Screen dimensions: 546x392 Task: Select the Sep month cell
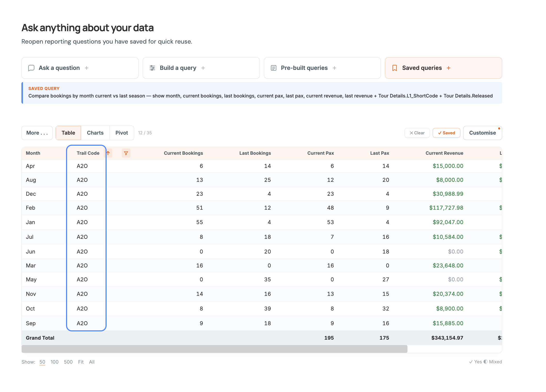(x=31, y=323)
